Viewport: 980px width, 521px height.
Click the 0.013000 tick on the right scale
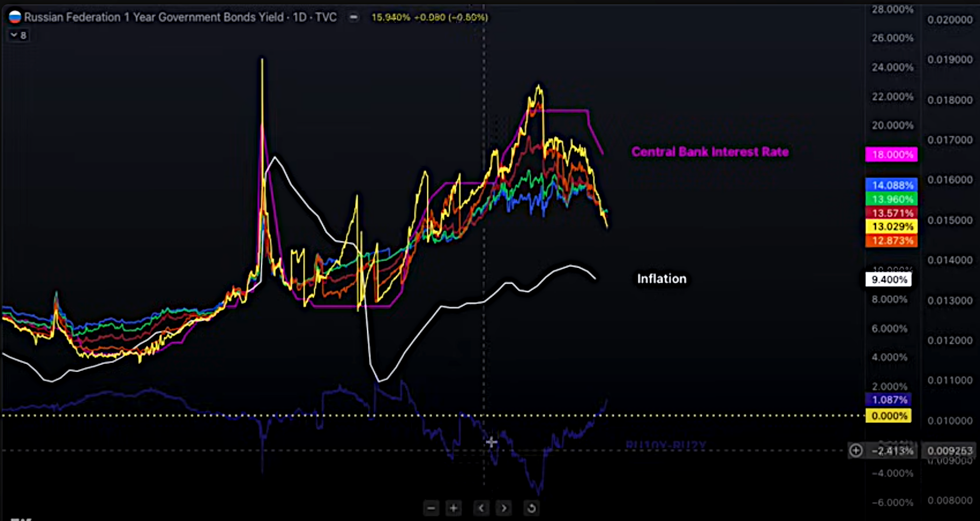coord(950,301)
